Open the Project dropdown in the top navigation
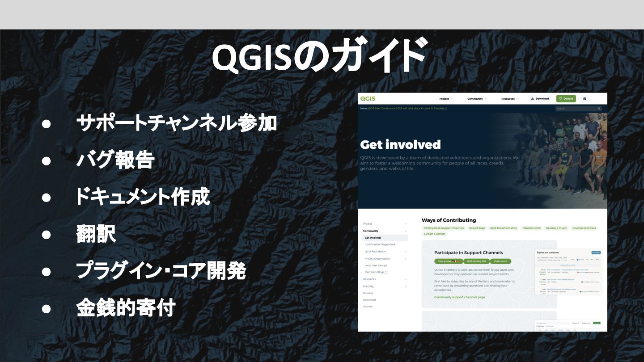 pos(446,99)
